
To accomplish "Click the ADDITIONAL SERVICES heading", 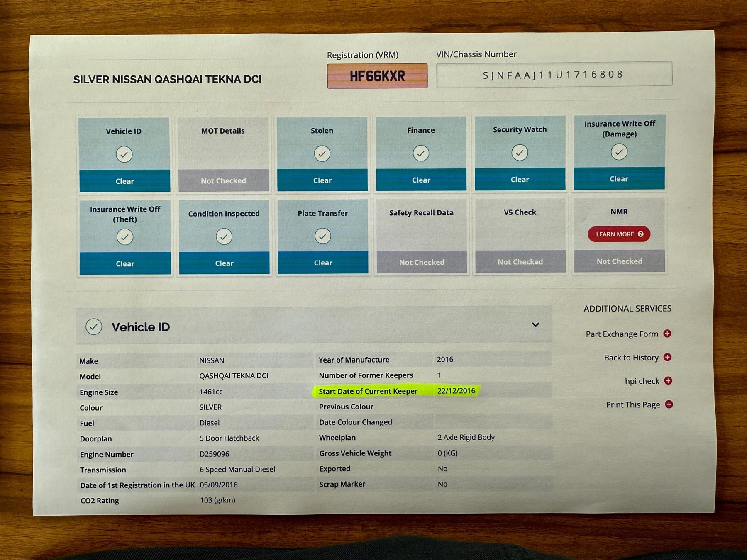I will click(627, 309).
